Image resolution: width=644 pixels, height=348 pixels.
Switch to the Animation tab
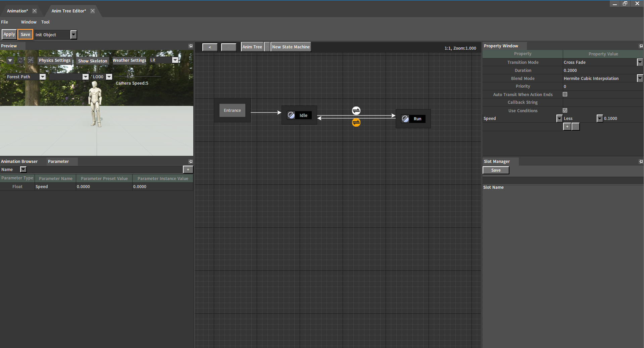click(17, 11)
